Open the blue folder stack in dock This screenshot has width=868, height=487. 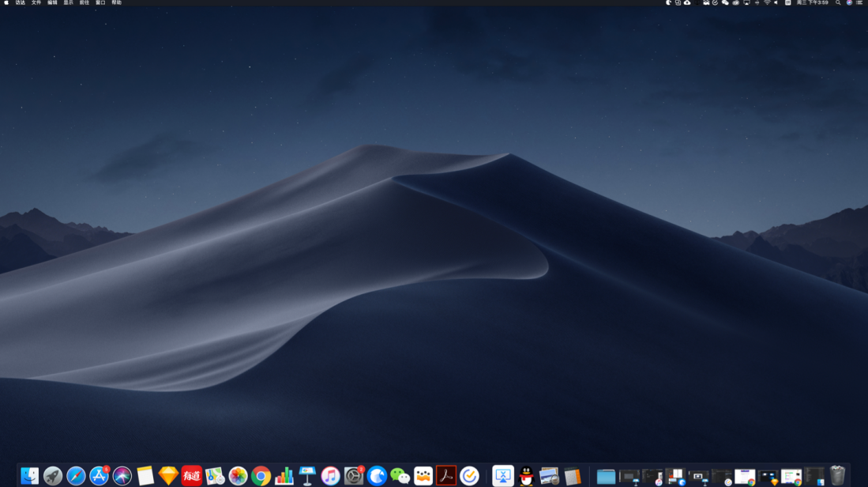coord(606,476)
